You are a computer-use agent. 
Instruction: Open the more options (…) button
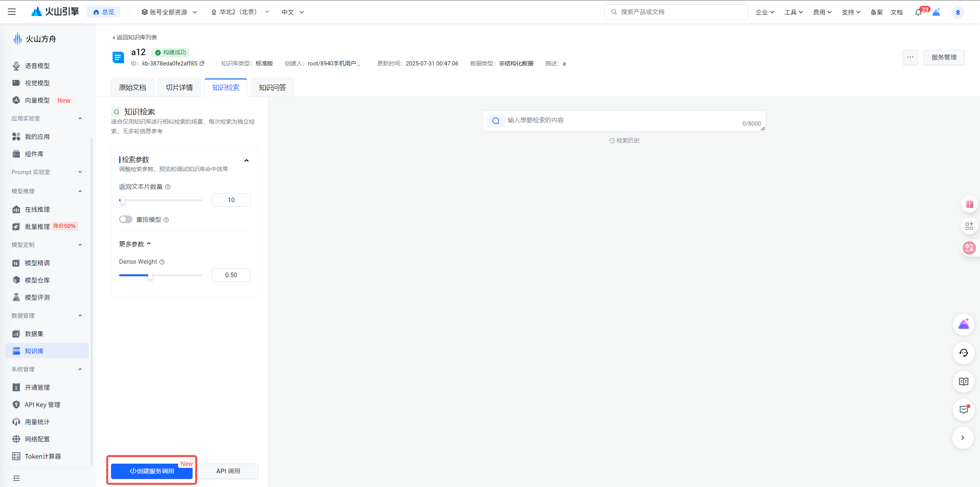910,57
